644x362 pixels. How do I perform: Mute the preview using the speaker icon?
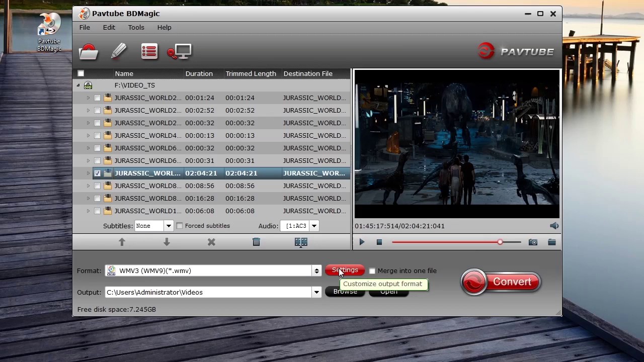point(554,226)
